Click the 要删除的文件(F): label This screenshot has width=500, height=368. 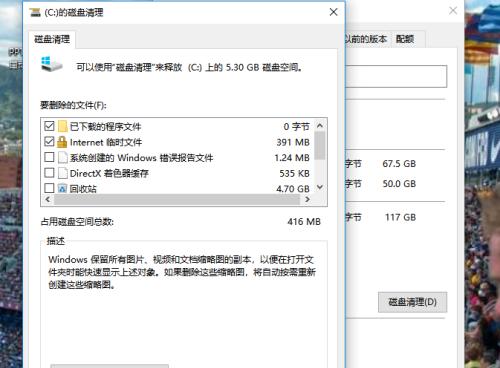(73, 105)
